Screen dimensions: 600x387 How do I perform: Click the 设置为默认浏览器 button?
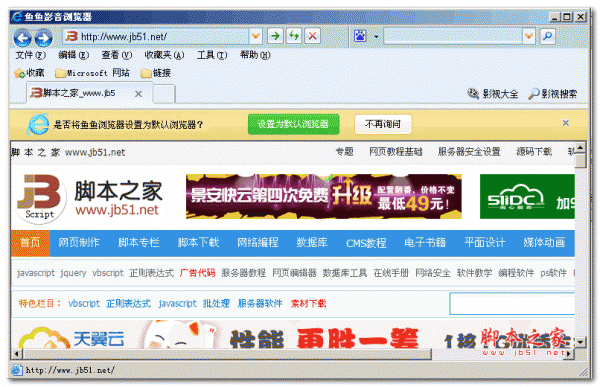pos(293,124)
